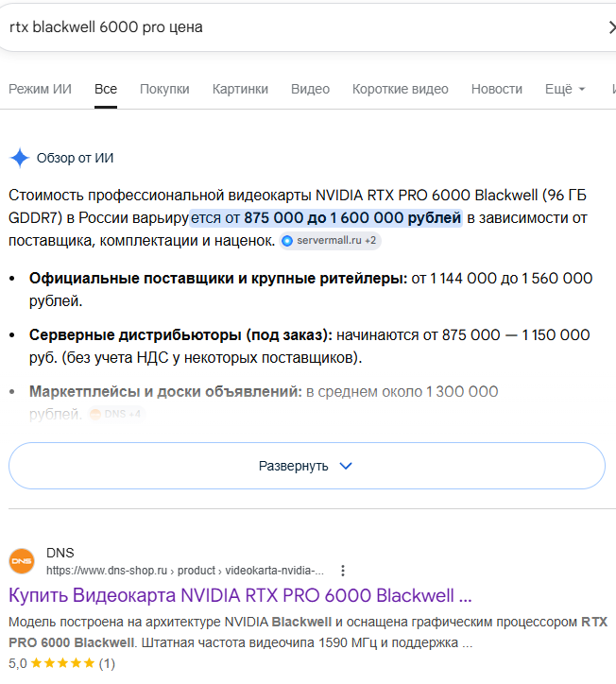616x684 pixels.
Task: Switch to the Видео tab
Action: tap(310, 89)
